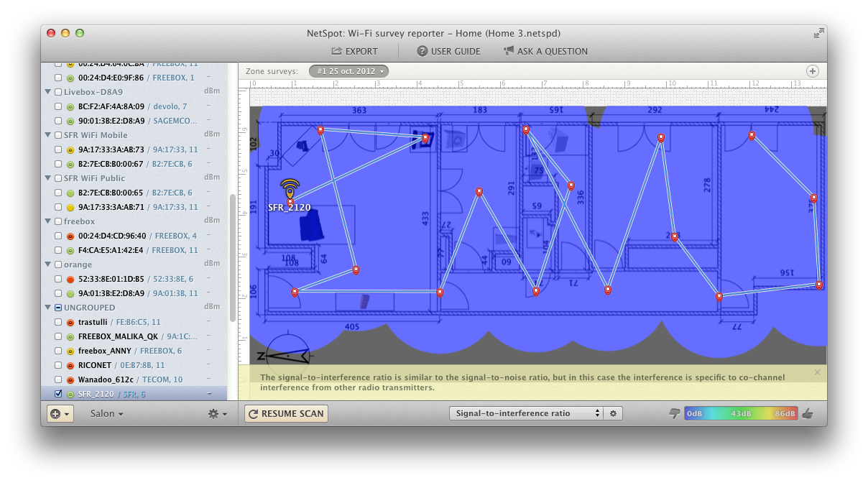Click the SFR_2120 access point antenna icon

click(x=290, y=190)
